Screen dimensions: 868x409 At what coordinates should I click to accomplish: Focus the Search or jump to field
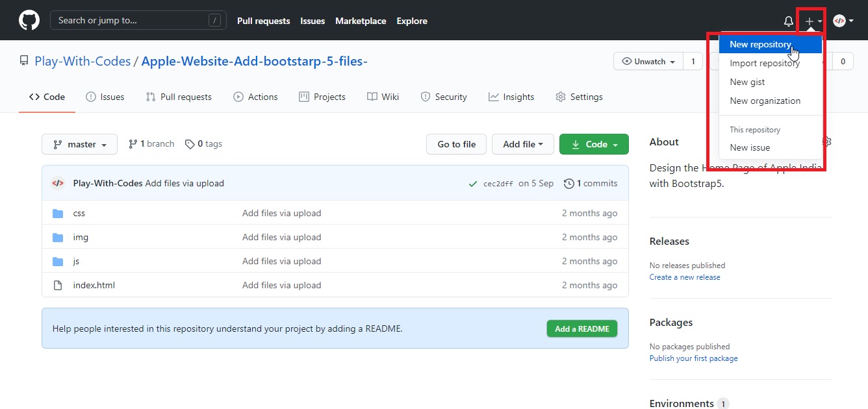(x=139, y=20)
